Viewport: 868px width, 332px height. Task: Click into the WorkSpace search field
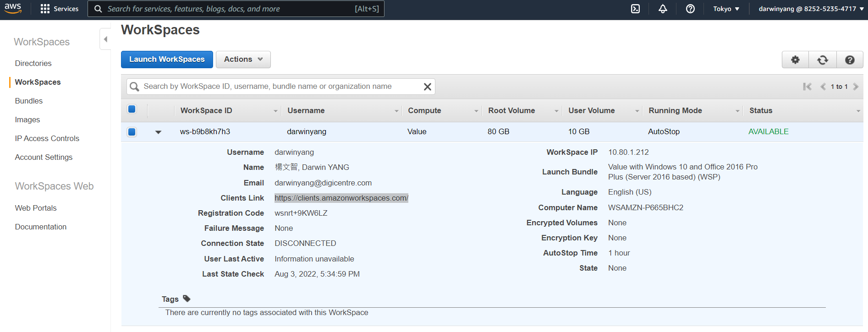(280, 87)
